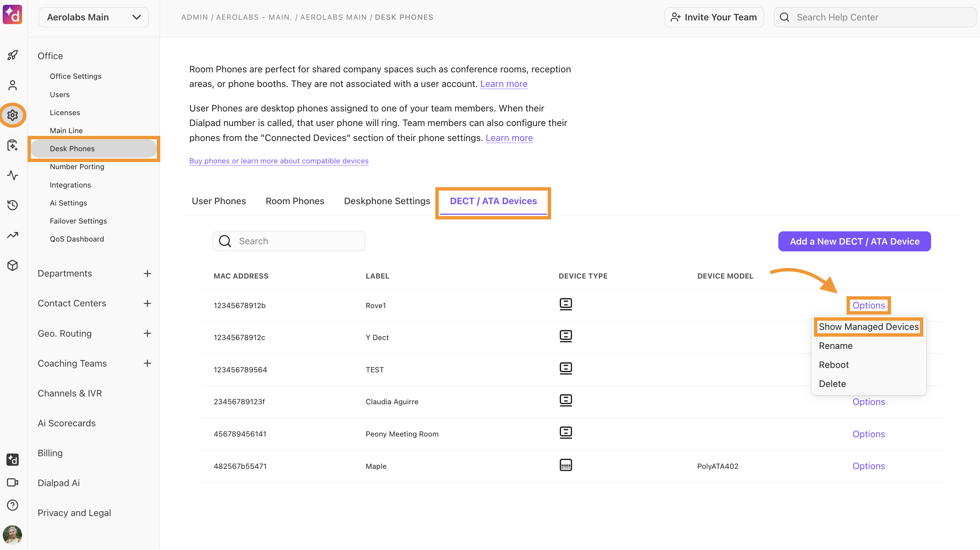This screenshot has height=550, width=980.
Task: Expand the Geo. Routing section
Action: [147, 333]
